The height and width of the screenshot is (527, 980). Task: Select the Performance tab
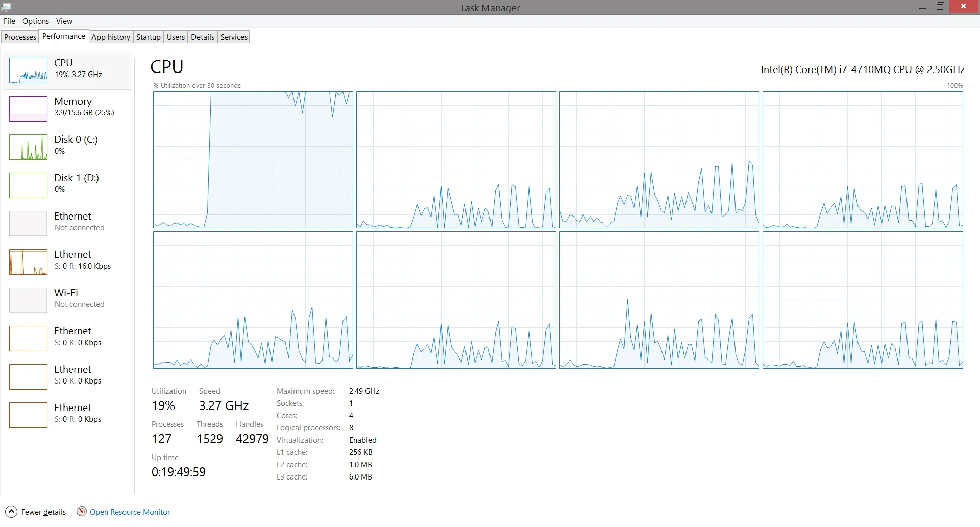coord(64,36)
